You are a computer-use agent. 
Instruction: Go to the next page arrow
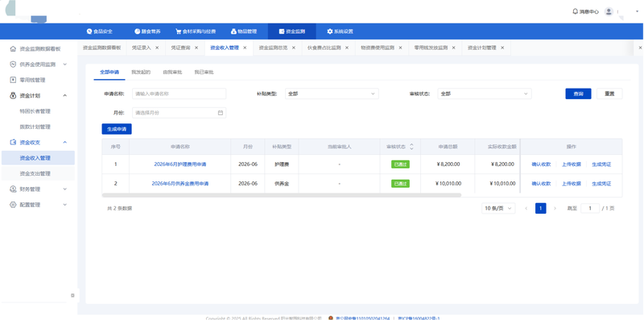point(555,209)
